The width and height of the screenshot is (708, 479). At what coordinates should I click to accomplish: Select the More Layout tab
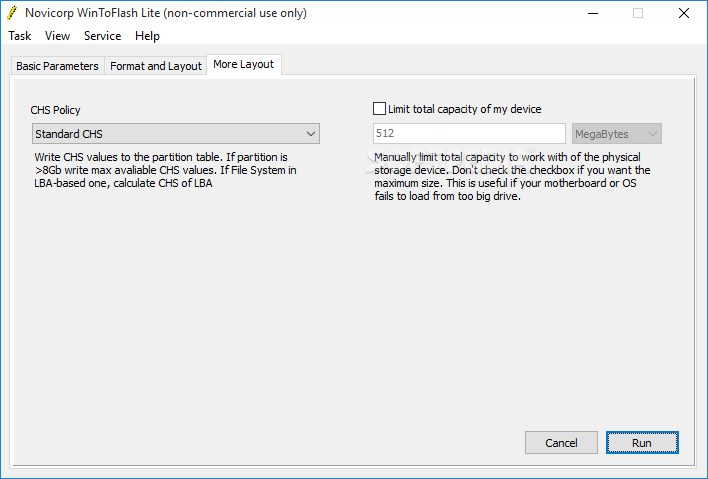244,65
